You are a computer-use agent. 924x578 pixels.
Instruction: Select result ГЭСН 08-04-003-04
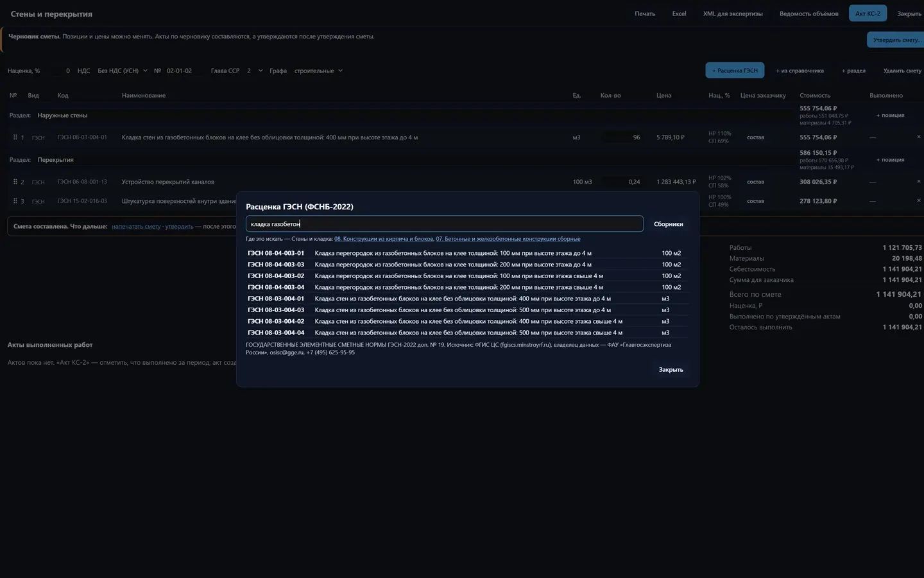[x=466, y=287]
